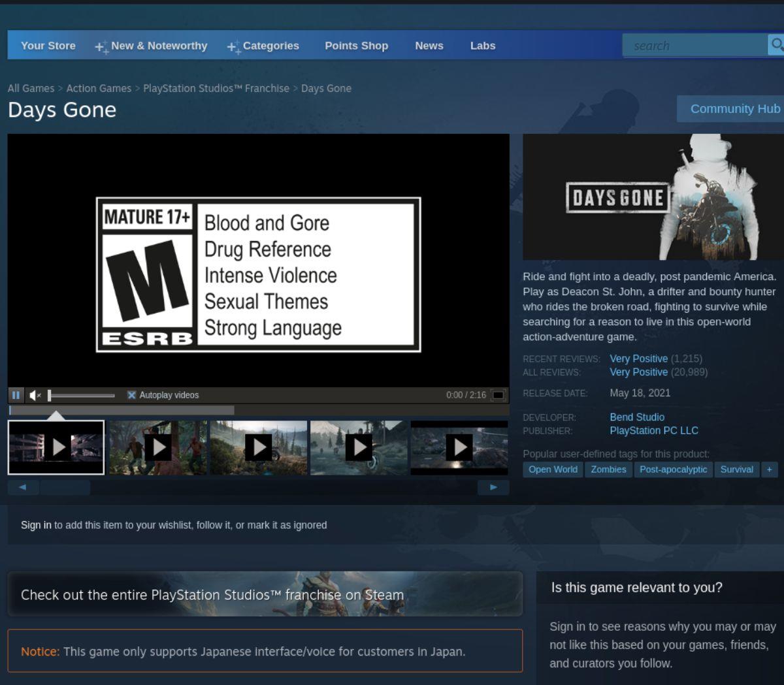Unmute the video with the speaker toggle
784x685 pixels.
34,394
